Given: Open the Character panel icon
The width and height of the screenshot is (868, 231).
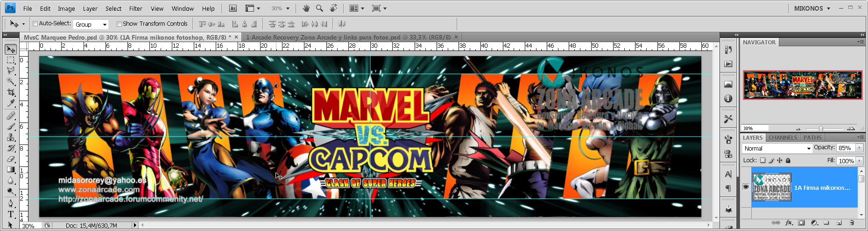Looking at the screenshot, I should (x=728, y=174).
